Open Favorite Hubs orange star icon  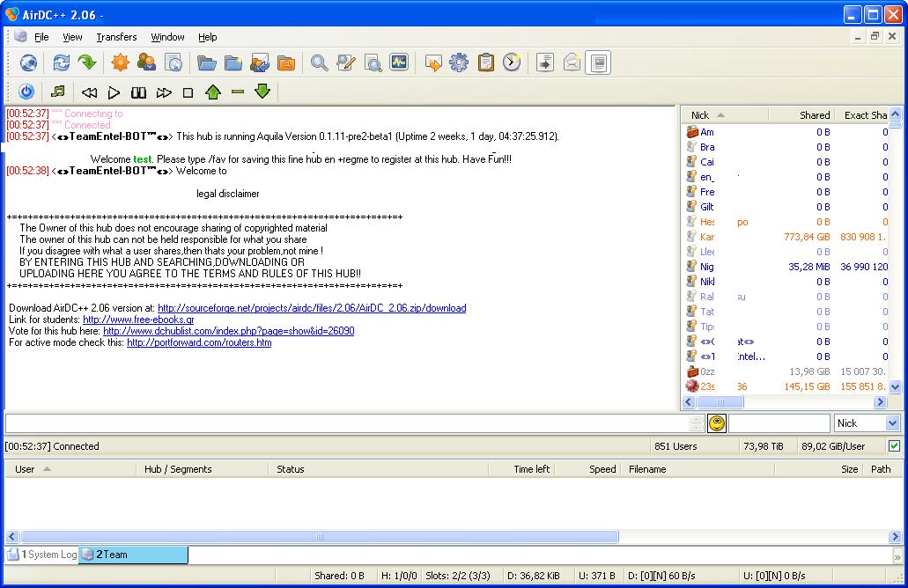pos(121,62)
